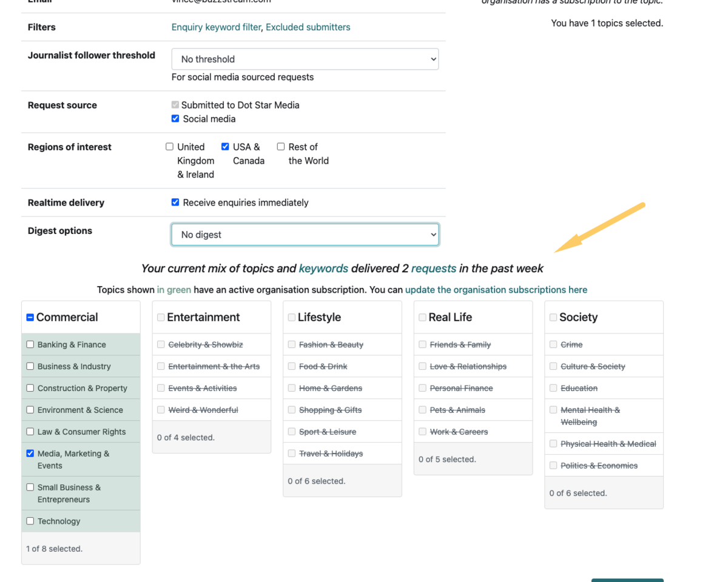The image size is (728, 582).
Task: Uncheck the USA & Canada region
Action: 225,147
